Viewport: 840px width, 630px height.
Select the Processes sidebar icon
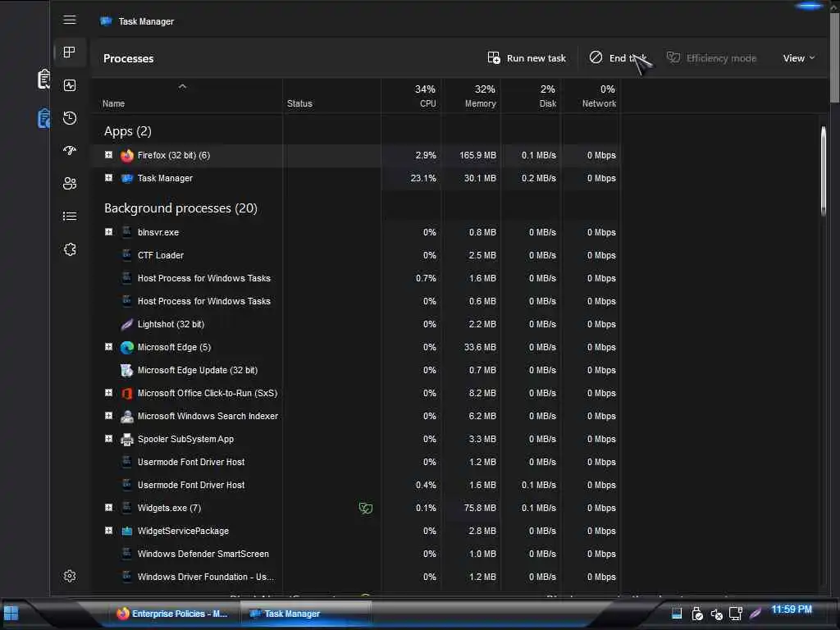(x=70, y=52)
